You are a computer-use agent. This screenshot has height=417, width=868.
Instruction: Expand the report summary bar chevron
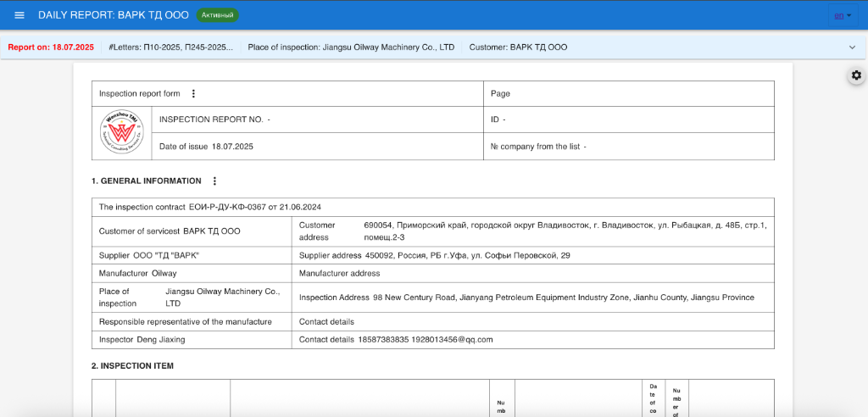(x=852, y=47)
